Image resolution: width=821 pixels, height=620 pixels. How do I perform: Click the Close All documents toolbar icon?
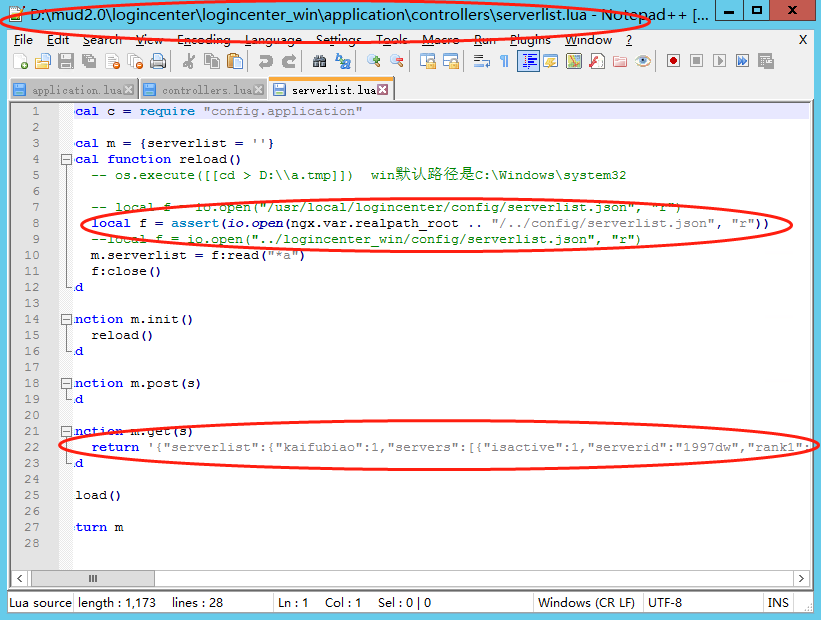click(135, 61)
